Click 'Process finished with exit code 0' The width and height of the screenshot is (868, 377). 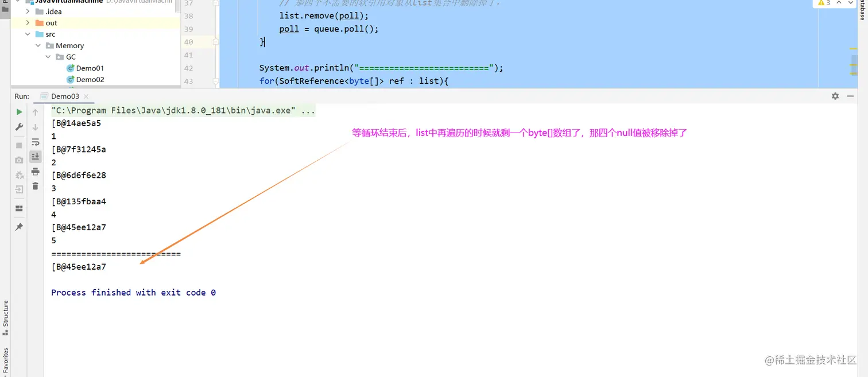134,293
